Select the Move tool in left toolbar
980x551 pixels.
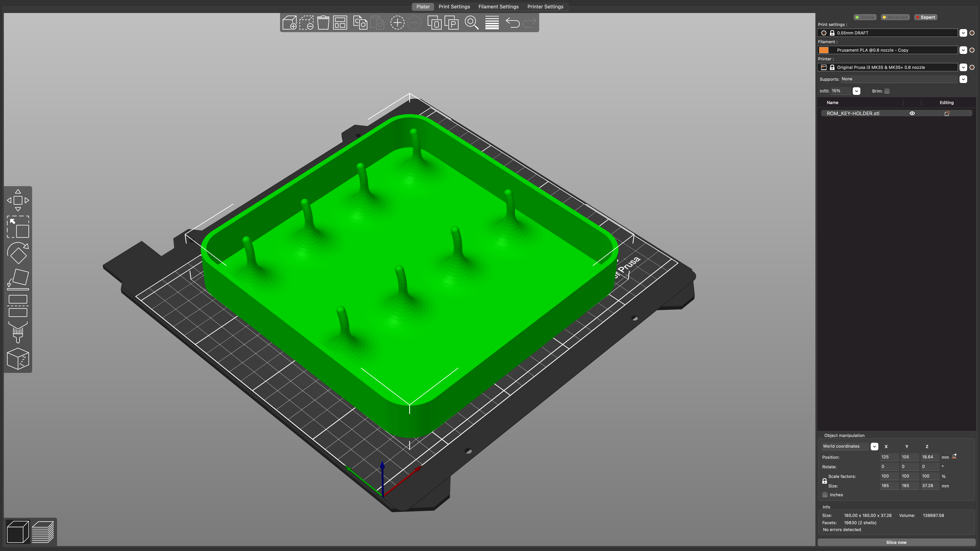(18, 200)
